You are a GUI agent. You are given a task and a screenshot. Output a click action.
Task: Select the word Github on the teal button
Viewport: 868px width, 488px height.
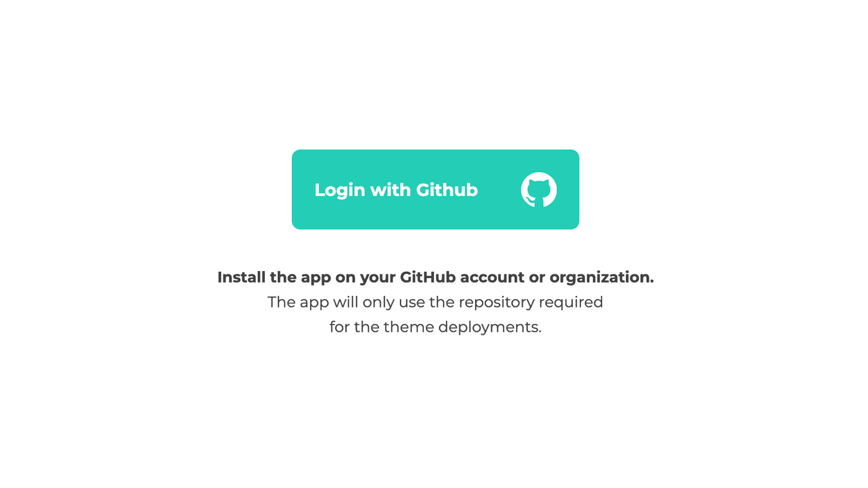click(447, 190)
